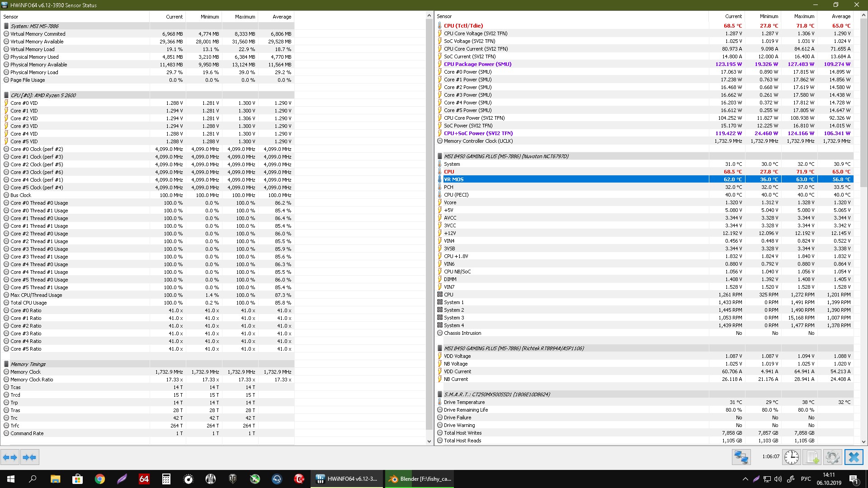The width and height of the screenshot is (868, 488).
Task: Click the logging start sheet icon
Action: pos(812,457)
